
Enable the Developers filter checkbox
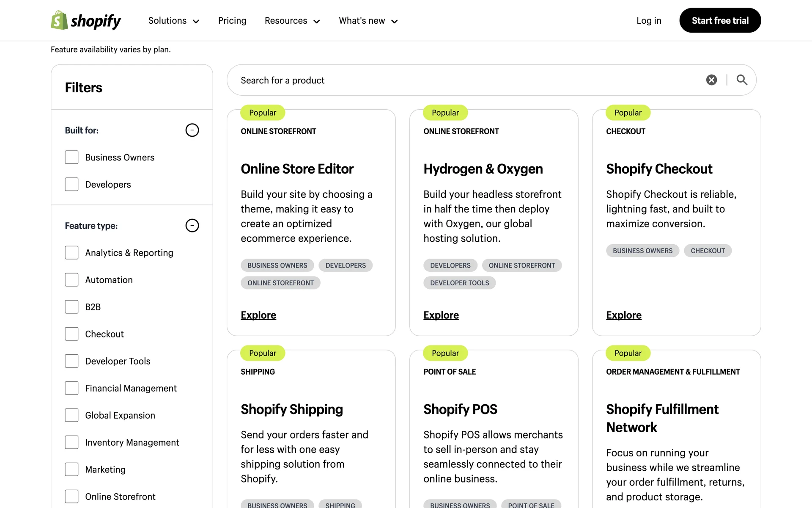coord(71,184)
